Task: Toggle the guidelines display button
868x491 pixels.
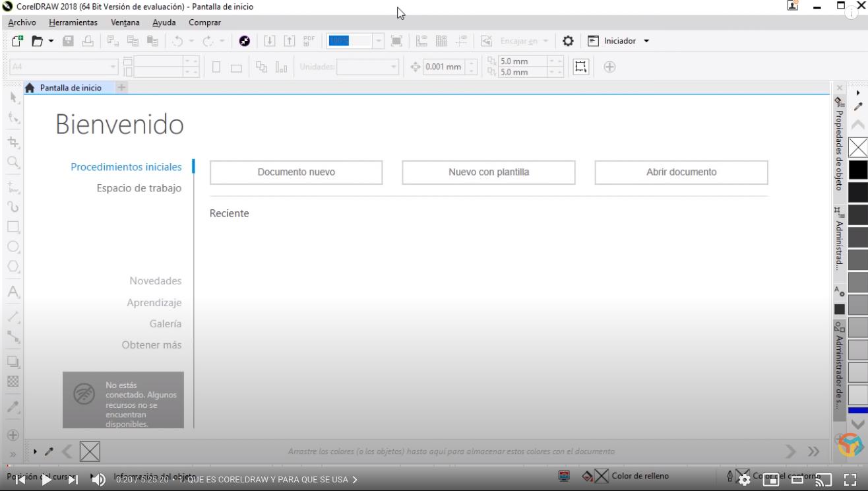Action: (x=462, y=41)
